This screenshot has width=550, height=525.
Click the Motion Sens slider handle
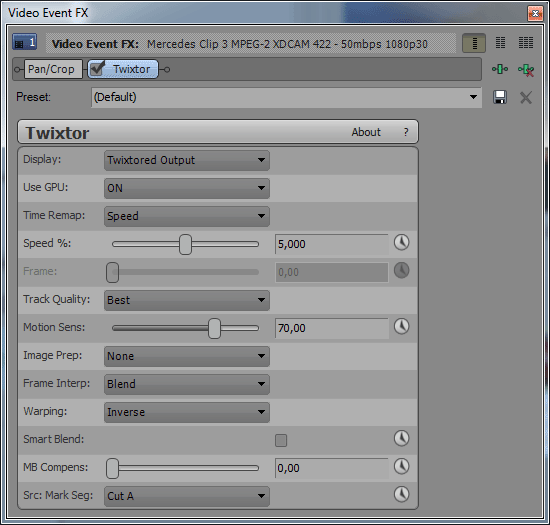point(214,329)
